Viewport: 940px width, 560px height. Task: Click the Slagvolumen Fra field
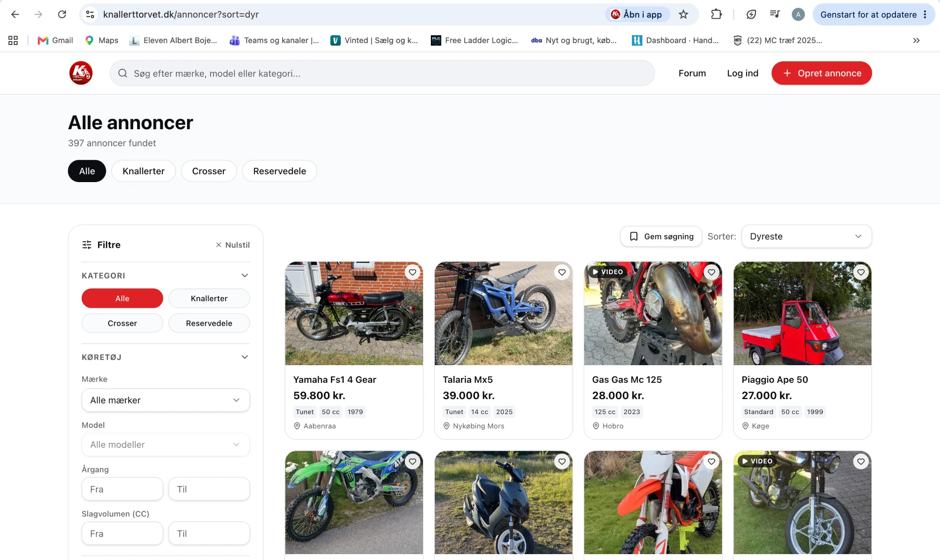point(122,534)
